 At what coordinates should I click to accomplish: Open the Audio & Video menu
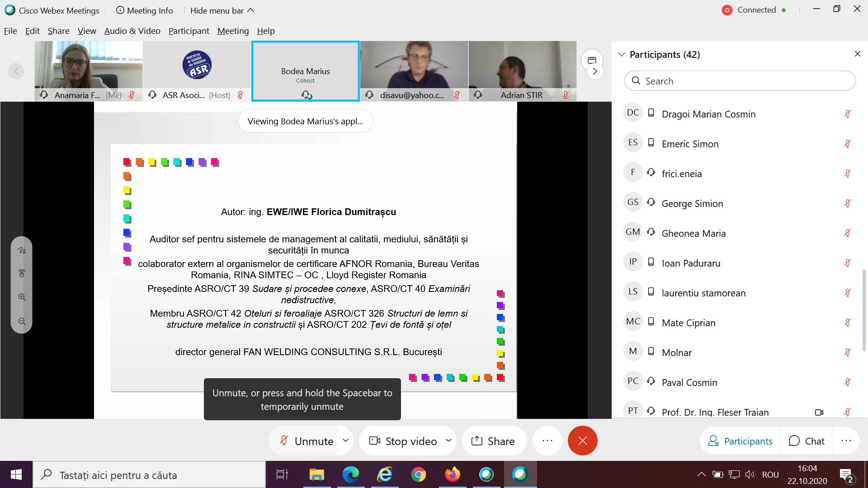tap(132, 31)
